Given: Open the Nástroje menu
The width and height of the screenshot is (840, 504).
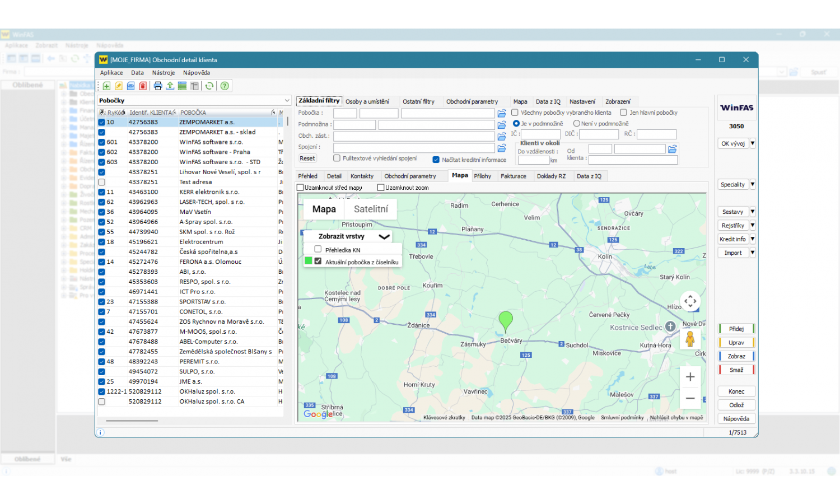Looking at the screenshot, I should (x=164, y=73).
